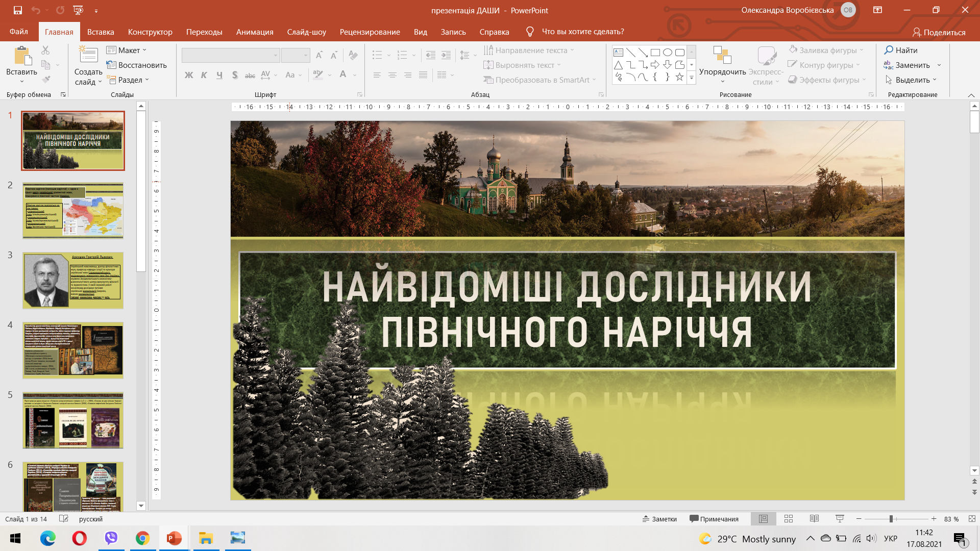Open the font size combo box

tap(296, 55)
